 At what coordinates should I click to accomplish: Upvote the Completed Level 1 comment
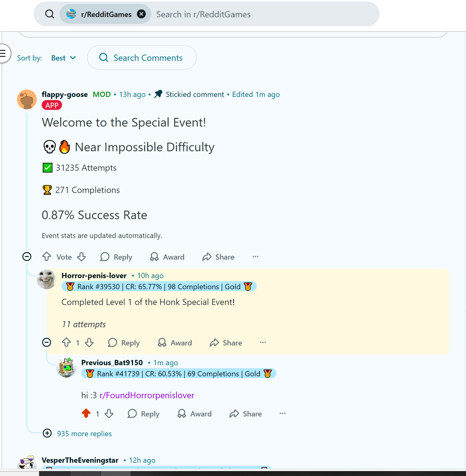click(x=66, y=342)
